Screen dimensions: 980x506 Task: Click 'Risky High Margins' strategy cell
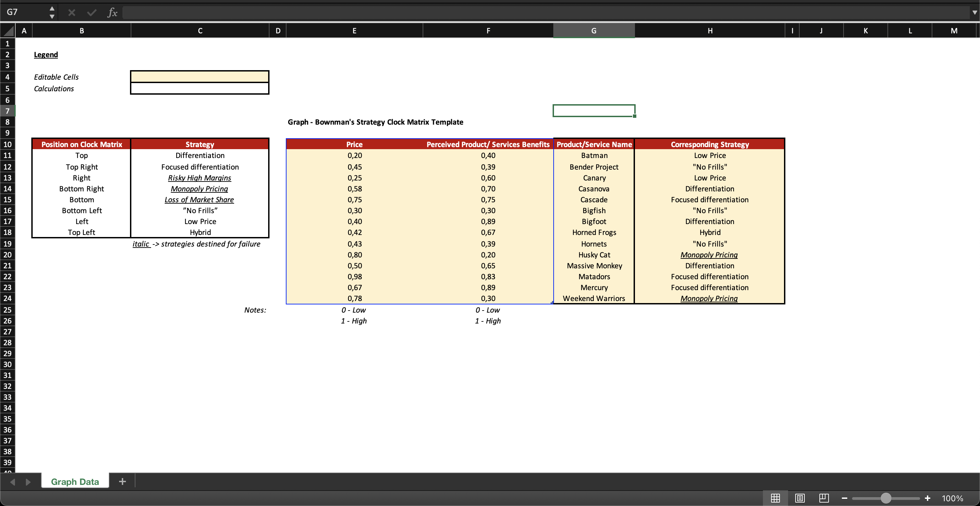pyautogui.click(x=200, y=178)
